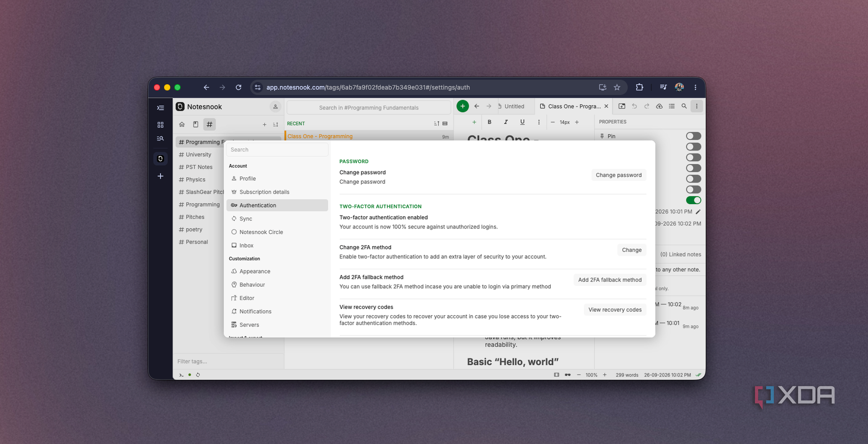This screenshot has width=868, height=444.
Task: Close the Class One - Progra... tab
Action: click(606, 106)
